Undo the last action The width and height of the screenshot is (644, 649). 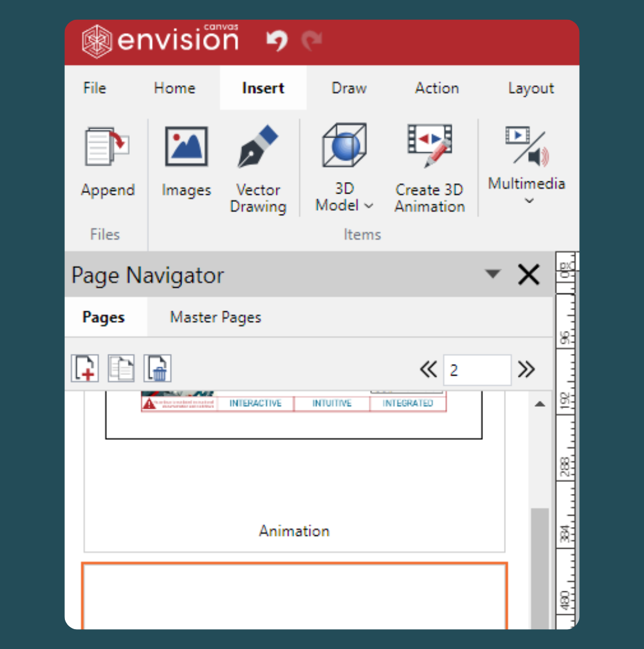276,41
